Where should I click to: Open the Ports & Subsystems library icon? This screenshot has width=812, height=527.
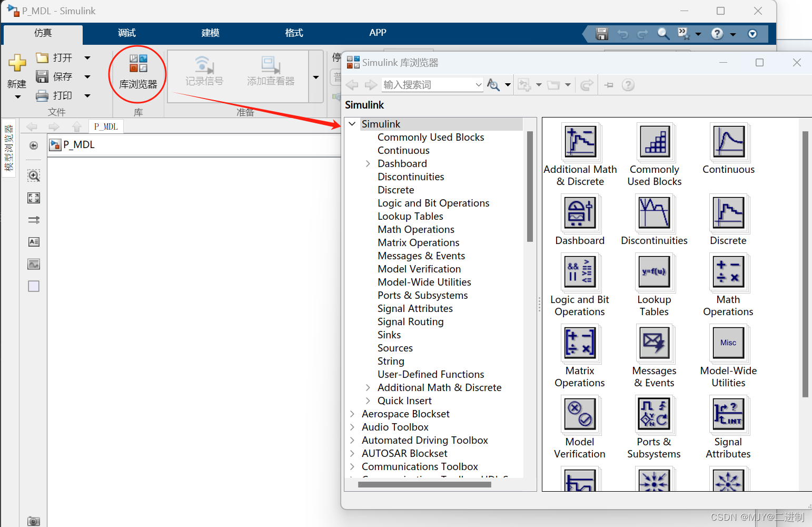pyautogui.click(x=655, y=414)
